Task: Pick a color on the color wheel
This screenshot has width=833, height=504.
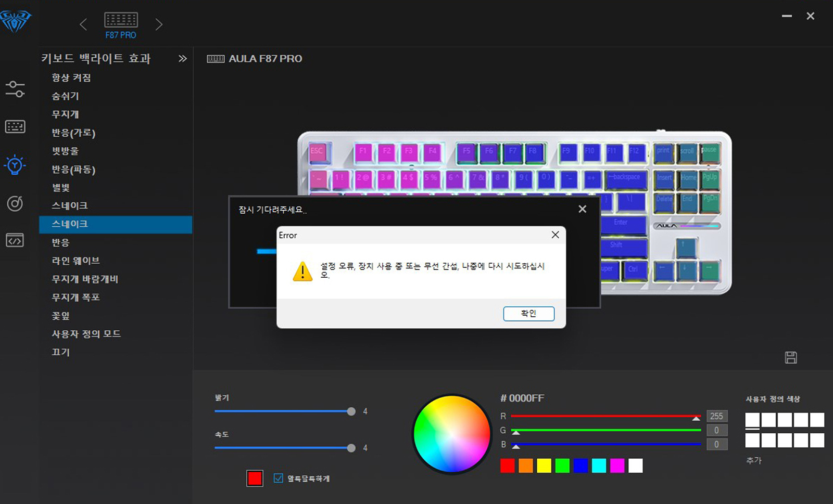Action: coord(452,434)
